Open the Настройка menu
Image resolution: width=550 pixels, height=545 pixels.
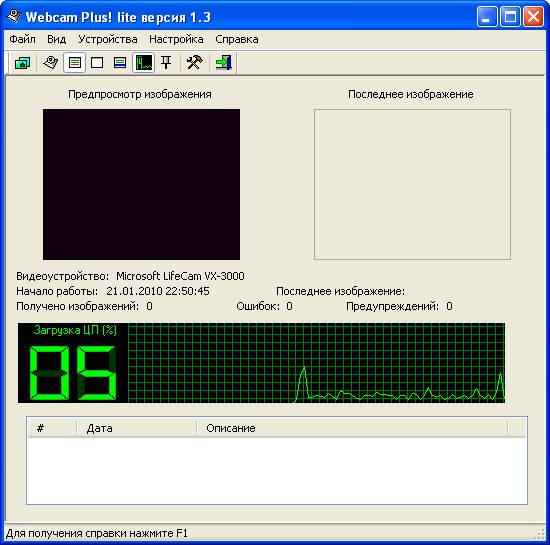click(176, 39)
